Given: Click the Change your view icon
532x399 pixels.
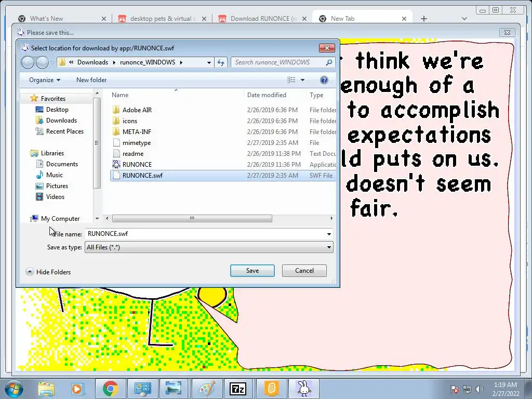Looking at the screenshot, I should click(291, 79).
